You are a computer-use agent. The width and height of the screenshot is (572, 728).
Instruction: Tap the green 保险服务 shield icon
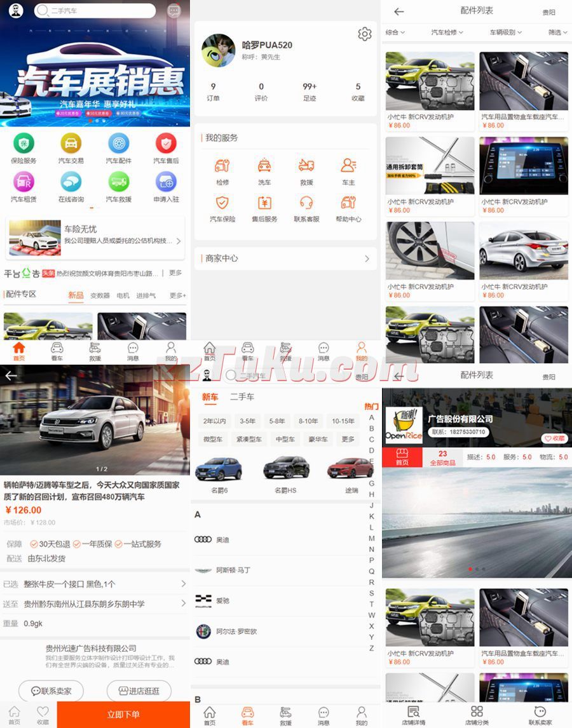(x=24, y=144)
